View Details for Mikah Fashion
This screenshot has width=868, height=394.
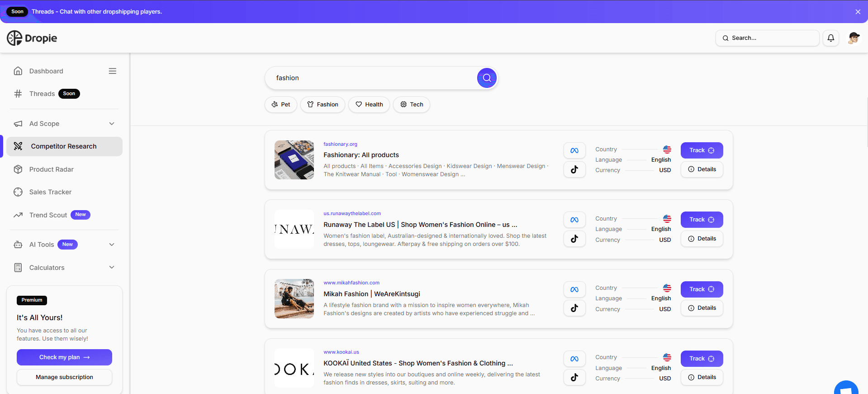(702, 308)
